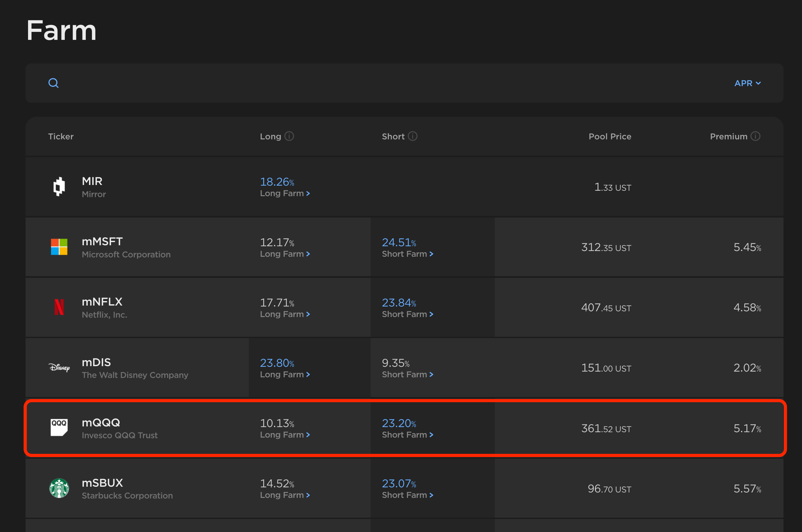The width and height of the screenshot is (802, 532).
Task: Click the 10.13% mQQQ long APR
Action: (x=277, y=423)
